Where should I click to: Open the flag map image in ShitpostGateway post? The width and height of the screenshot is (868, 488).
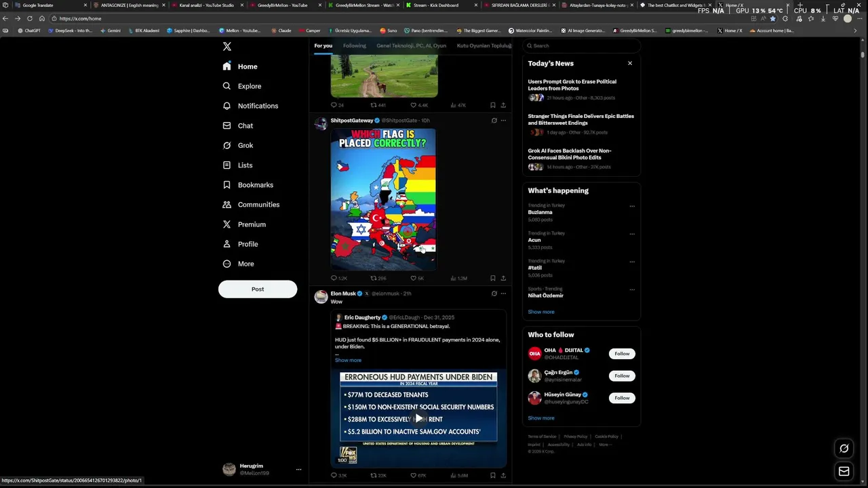tap(383, 199)
